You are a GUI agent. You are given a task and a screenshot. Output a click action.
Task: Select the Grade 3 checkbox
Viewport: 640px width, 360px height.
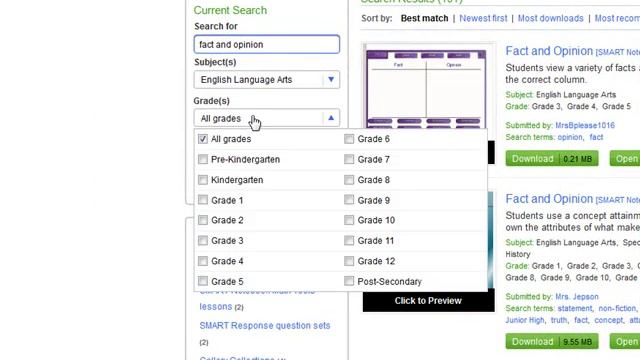pyautogui.click(x=203, y=240)
